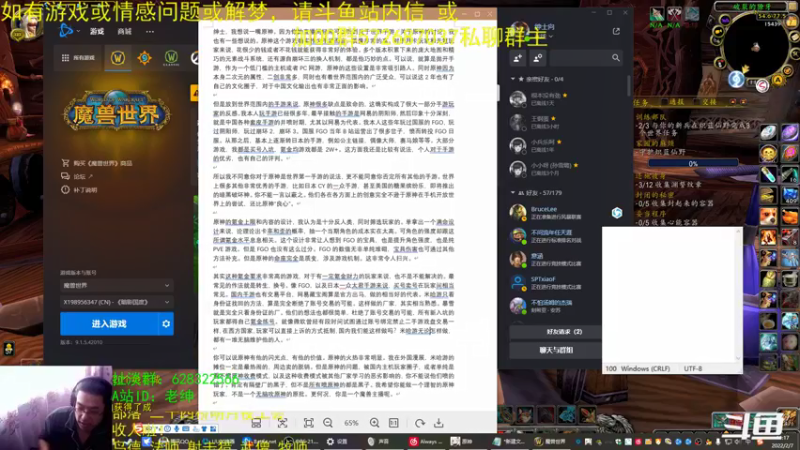800x450 pixels.
Task: Click the WoW minimap
Action: [756, 47]
